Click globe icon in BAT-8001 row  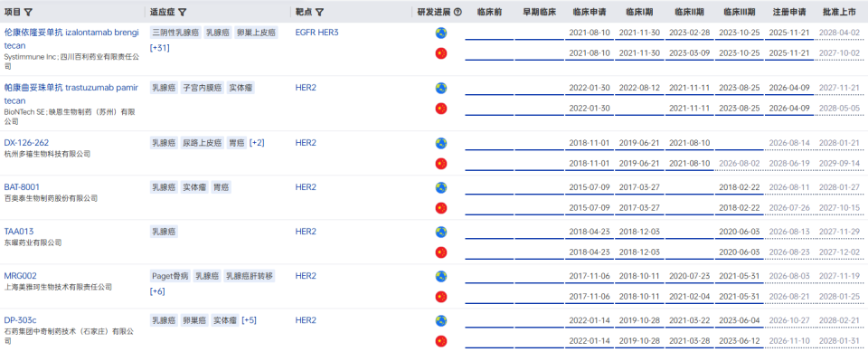point(441,187)
